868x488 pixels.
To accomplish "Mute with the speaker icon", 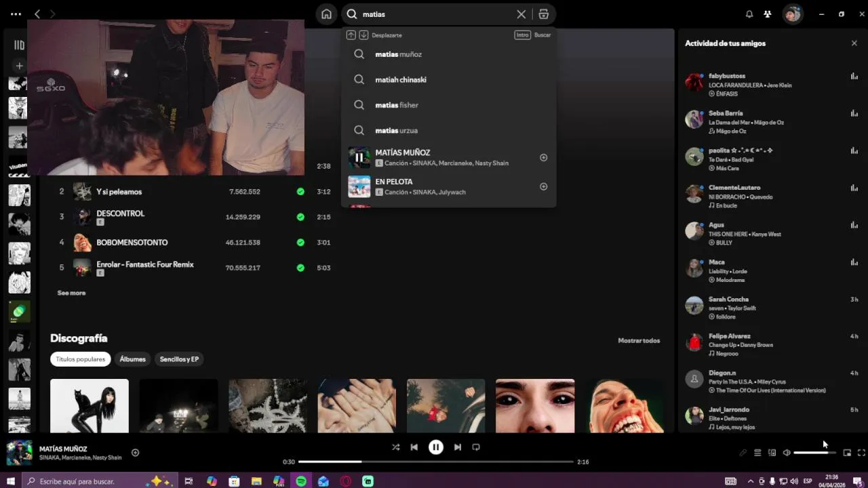I will click(x=787, y=453).
